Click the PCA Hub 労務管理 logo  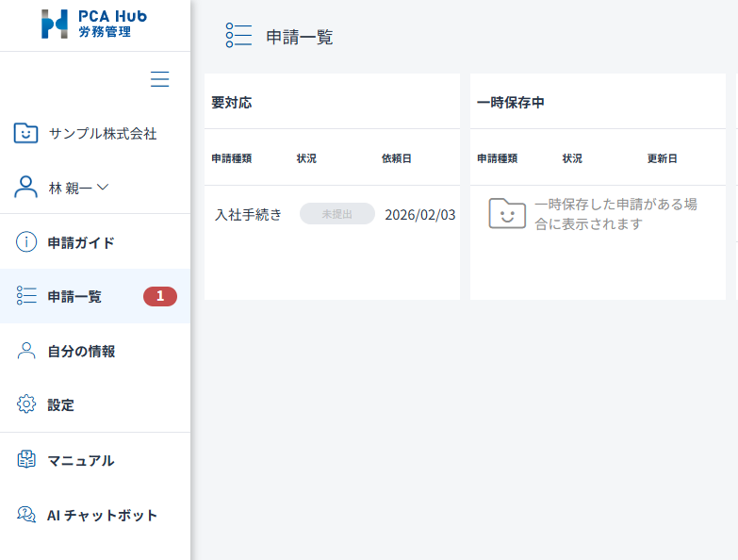94,24
